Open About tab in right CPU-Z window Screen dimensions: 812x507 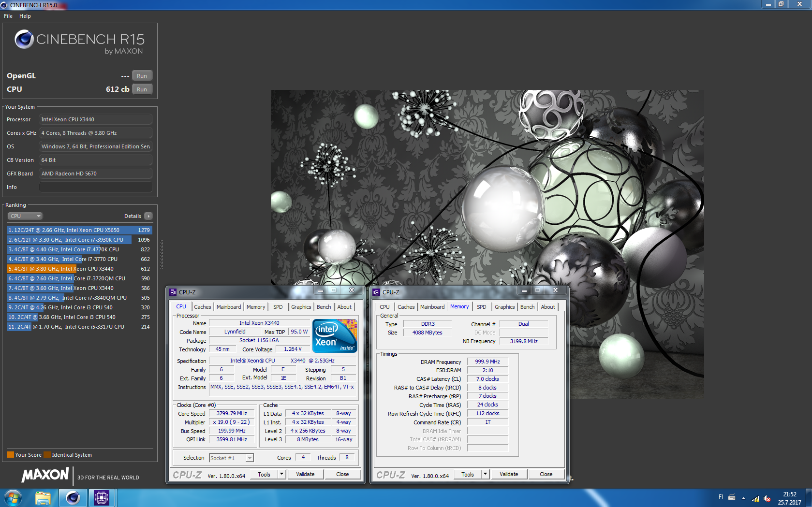pos(548,307)
